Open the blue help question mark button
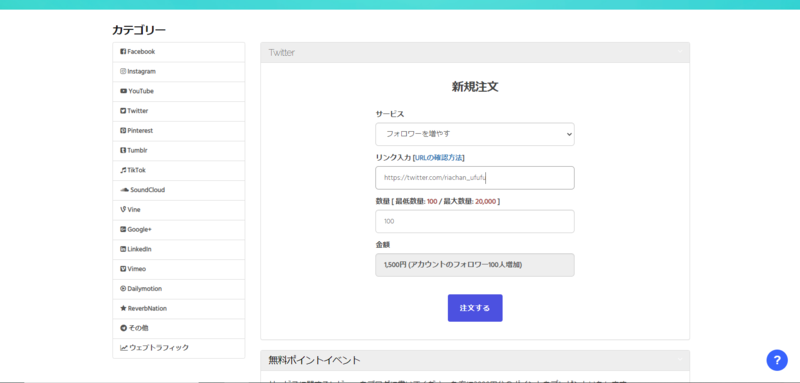800x383 pixels. tap(777, 360)
